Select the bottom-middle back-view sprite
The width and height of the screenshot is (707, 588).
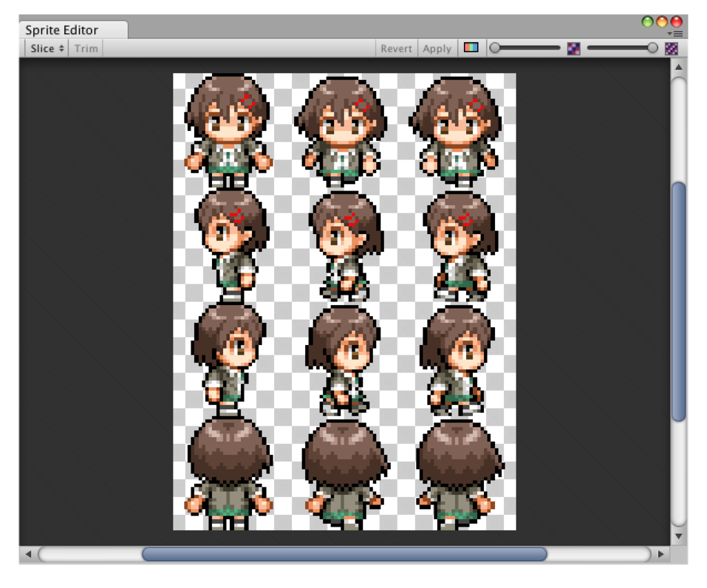click(345, 474)
